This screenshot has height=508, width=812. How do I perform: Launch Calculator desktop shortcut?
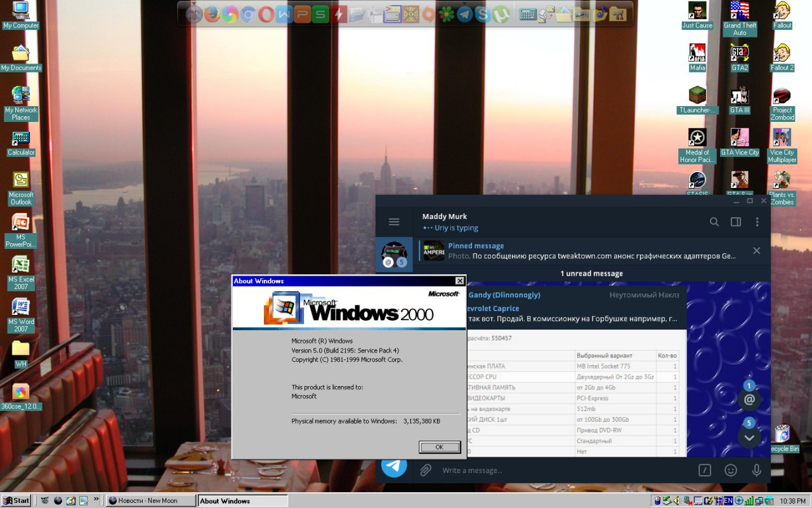(x=21, y=143)
